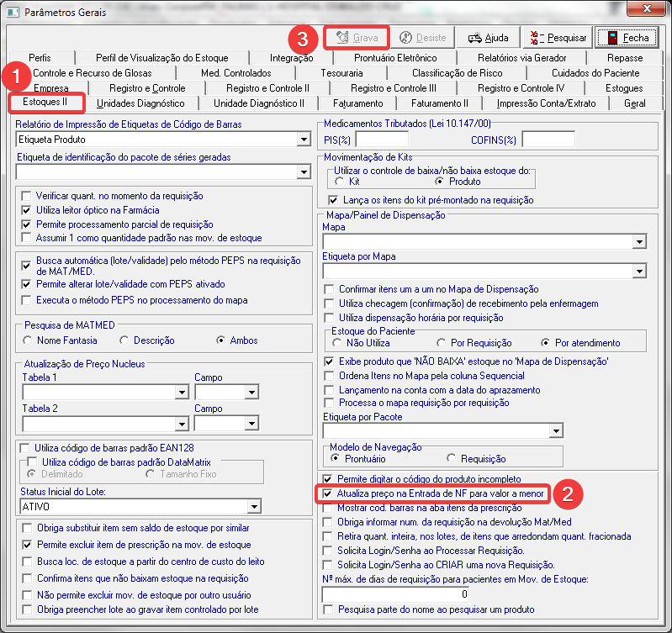The height and width of the screenshot is (633, 672).
Task: Click the Parâmetros Gerais window title icon
Action: (x=13, y=12)
